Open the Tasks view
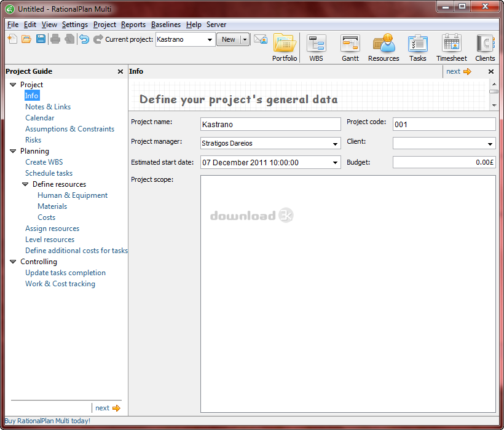This screenshot has width=504, height=430. [x=417, y=47]
